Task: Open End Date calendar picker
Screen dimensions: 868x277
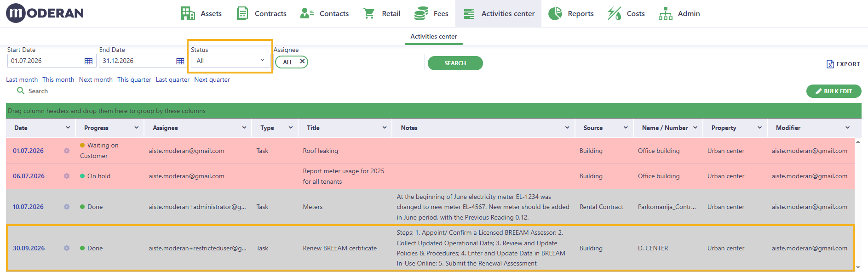Action: click(180, 61)
